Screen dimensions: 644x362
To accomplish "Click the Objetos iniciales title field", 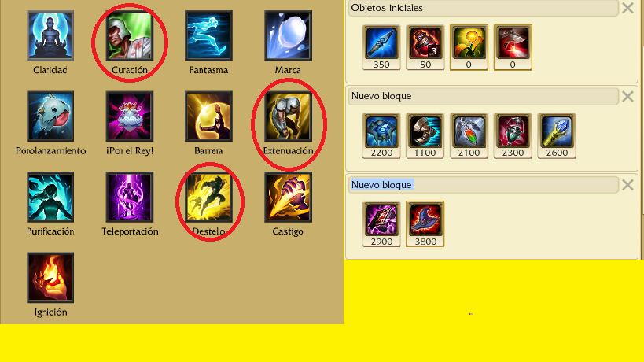I will click(x=484, y=8).
